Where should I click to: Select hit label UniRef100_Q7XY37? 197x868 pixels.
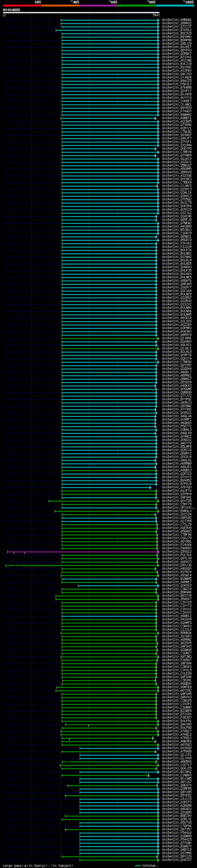[x=177, y=26]
